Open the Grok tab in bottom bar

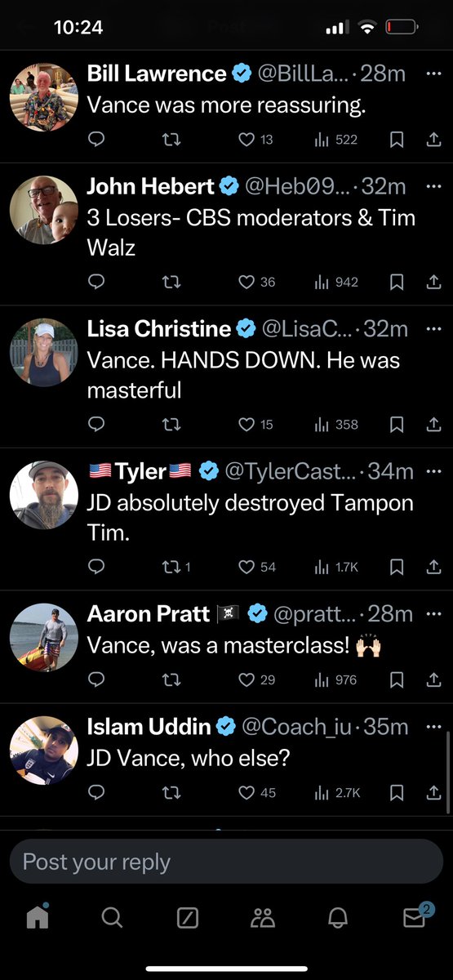click(x=187, y=918)
